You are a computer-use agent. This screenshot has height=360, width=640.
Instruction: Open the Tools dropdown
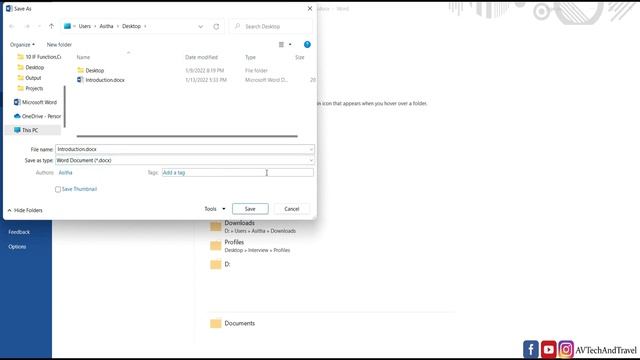pyautogui.click(x=215, y=209)
